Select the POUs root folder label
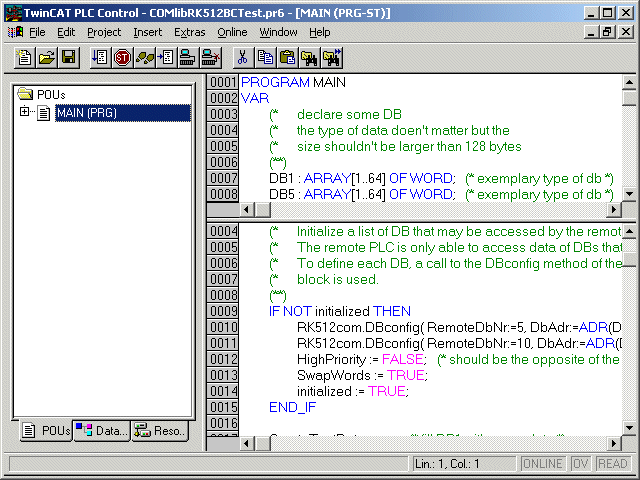The image size is (640, 480). click(51, 95)
